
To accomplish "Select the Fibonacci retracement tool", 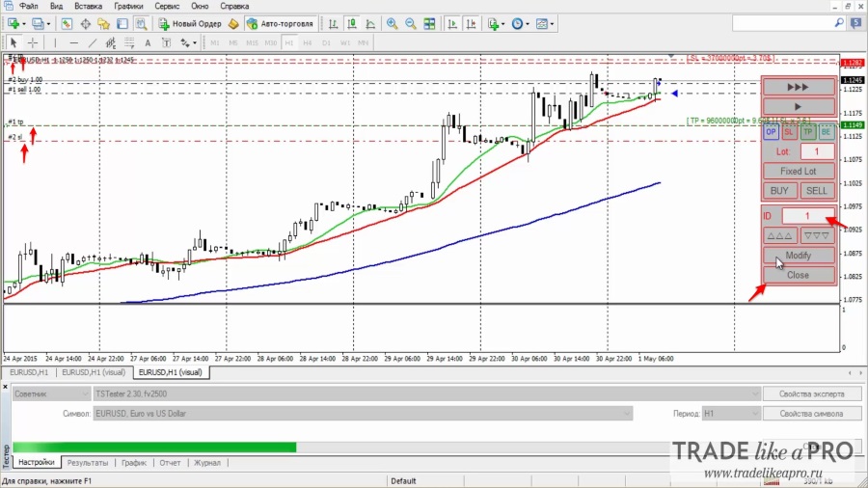I will tap(129, 42).
